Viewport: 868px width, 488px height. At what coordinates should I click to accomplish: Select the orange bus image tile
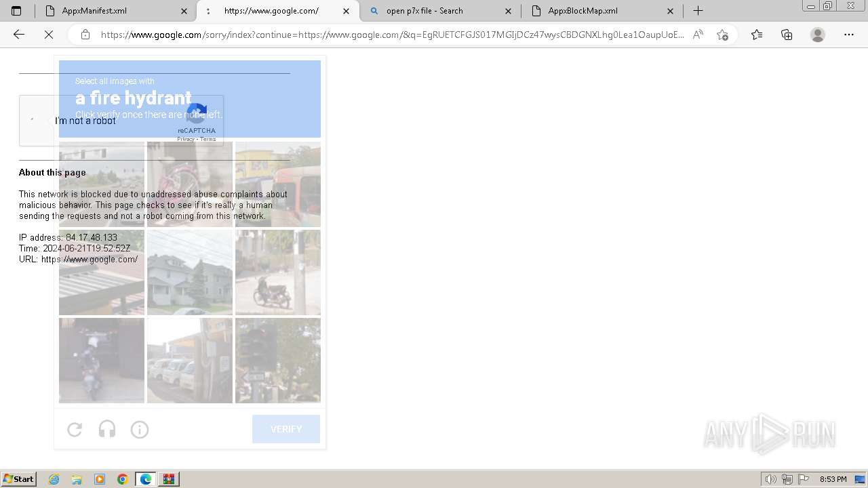click(278, 184)
